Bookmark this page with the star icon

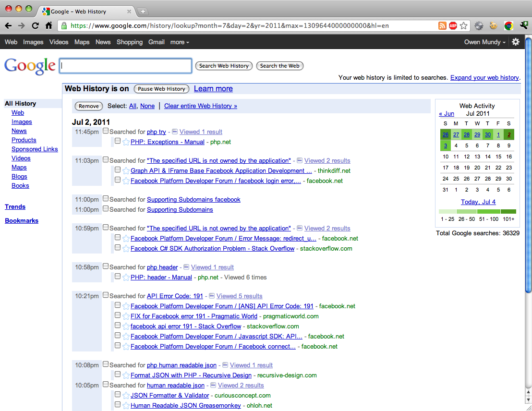point(463,26)
